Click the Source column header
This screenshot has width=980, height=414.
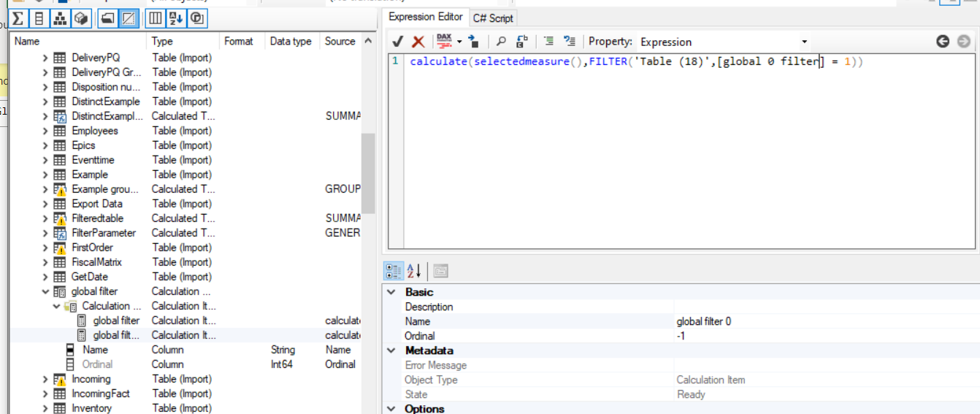[340, 42]
